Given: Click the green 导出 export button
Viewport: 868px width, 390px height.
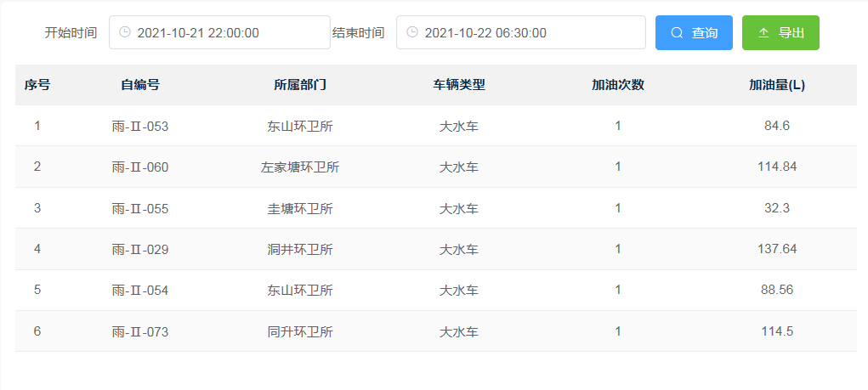Looking at the screenshot, I should [780, 32].
